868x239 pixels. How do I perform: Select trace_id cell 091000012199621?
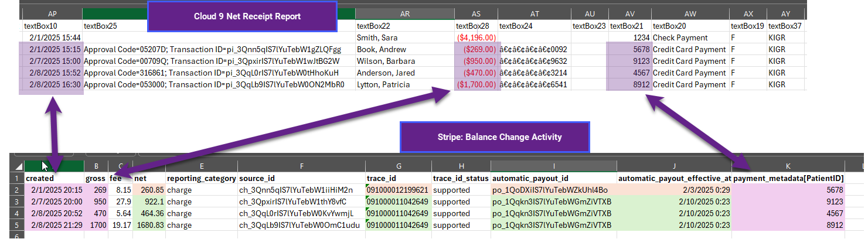(398, 190)
